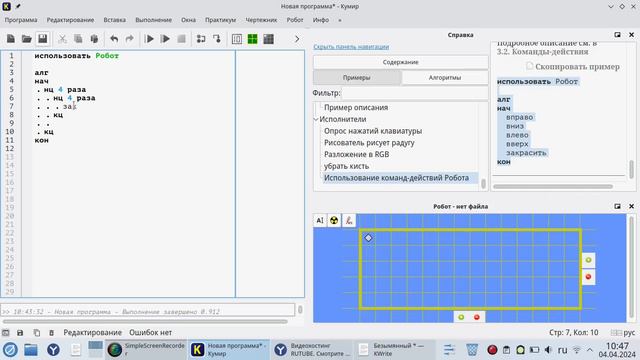The image size is (640, 360).
Task: Click Скопировать пример button
Action: tap(573, 67)
